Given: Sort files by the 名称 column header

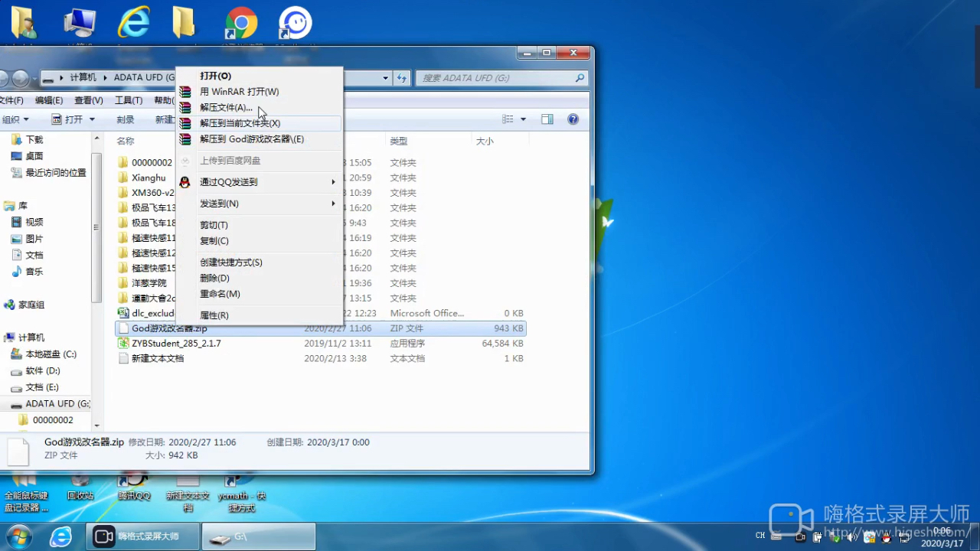Looking at the screenshot, I should click(x=126, y=142).
